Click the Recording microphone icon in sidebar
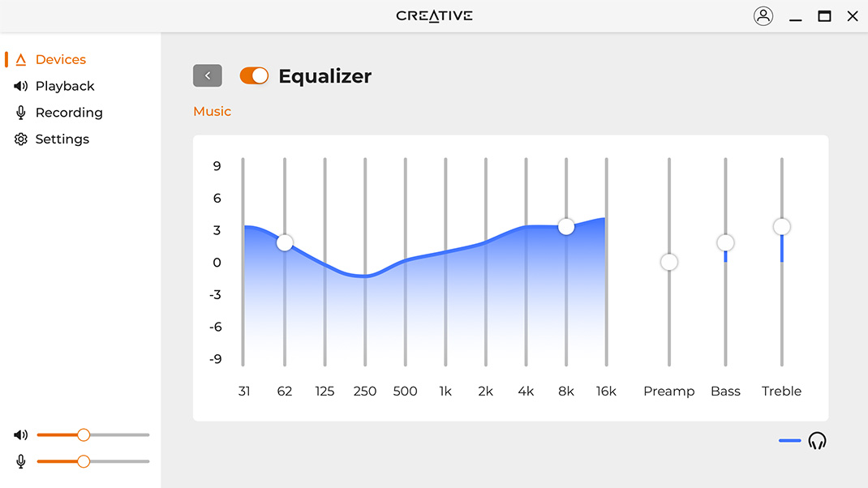The image size is (868, 488). click(x=21, y=113)
